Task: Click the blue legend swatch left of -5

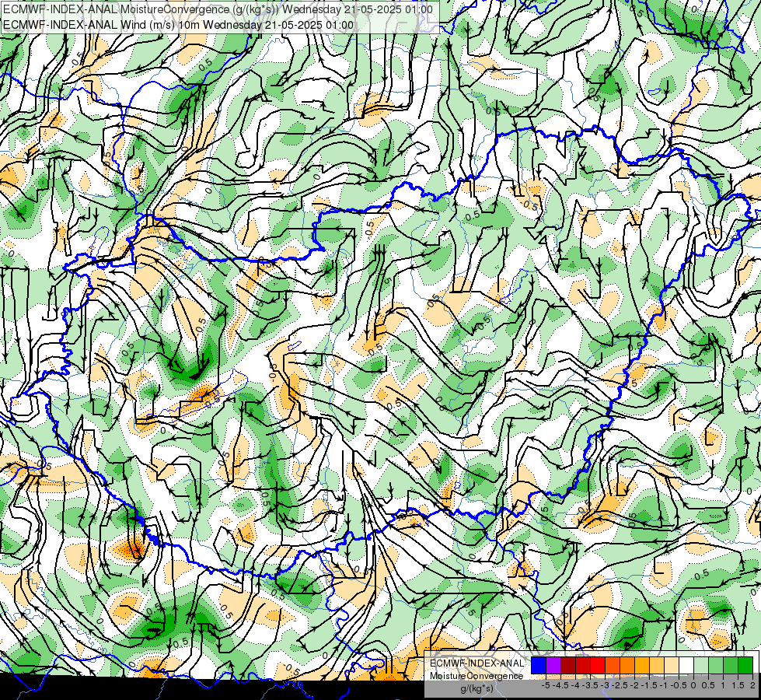Action: coord(539,666)
